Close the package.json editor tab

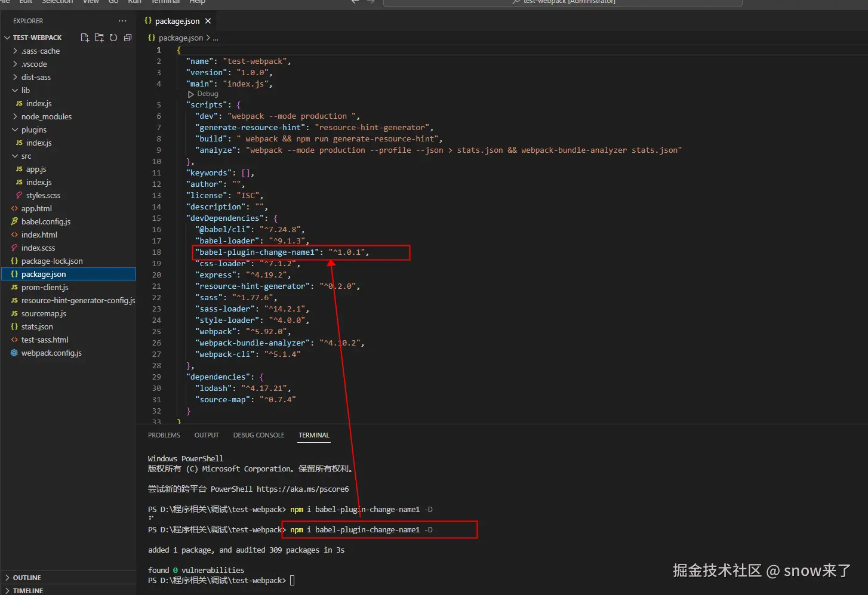coord(208,21)
